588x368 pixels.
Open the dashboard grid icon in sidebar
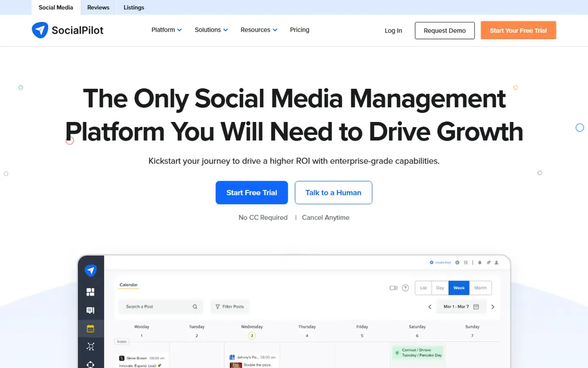pos(90,292)
